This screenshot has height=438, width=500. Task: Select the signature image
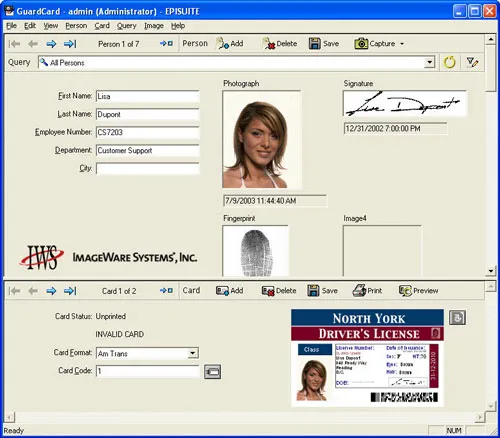[405, 103]
